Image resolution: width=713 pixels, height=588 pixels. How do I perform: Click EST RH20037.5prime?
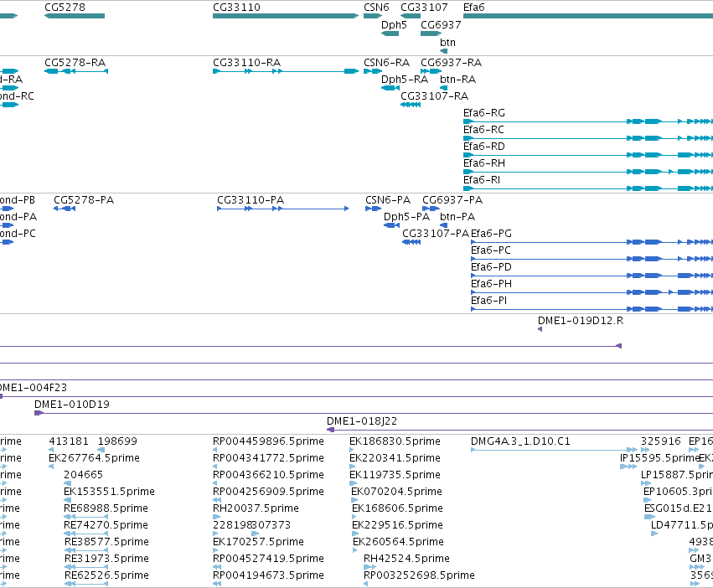tap(216, 517)
